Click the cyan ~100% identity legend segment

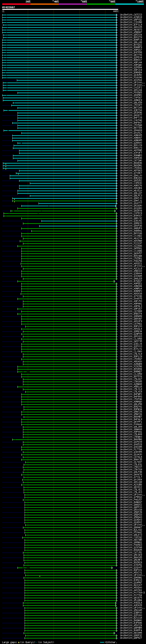coord(130,4)
